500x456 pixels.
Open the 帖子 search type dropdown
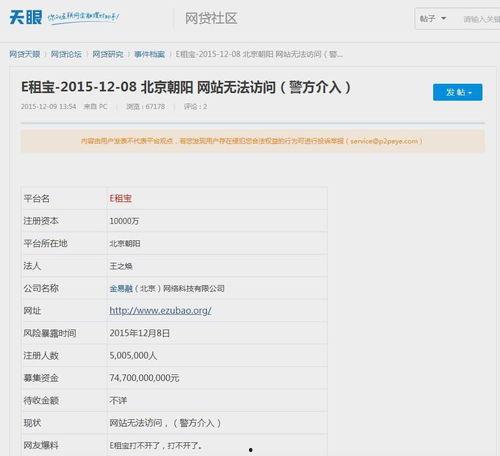tap(433, 19)
